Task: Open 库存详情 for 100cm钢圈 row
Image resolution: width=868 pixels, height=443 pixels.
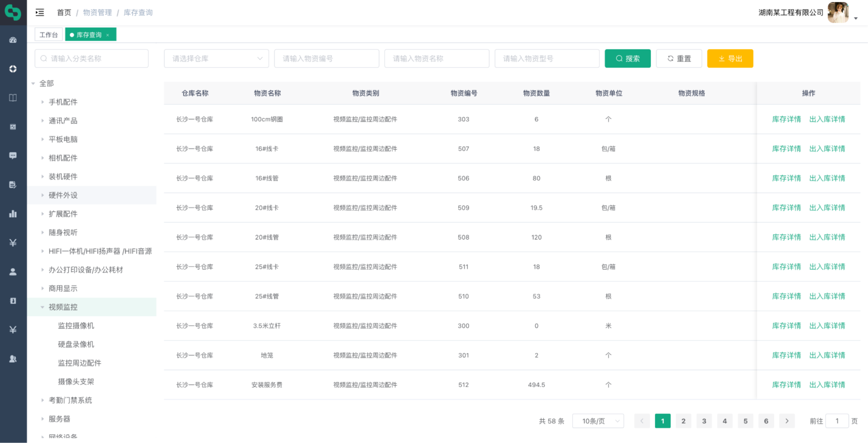Action: pyautogui.click(x=786, y=119)
